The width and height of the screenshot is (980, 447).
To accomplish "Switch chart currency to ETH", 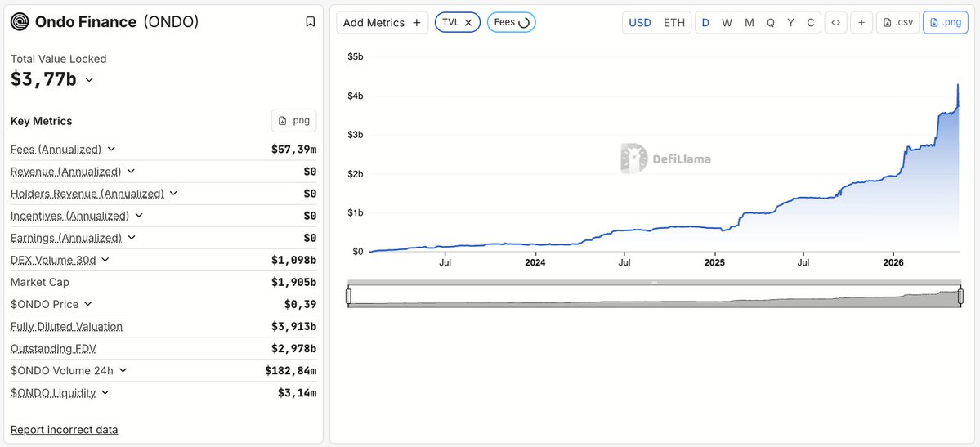I will pyautogui.click(x=673, y=23).
